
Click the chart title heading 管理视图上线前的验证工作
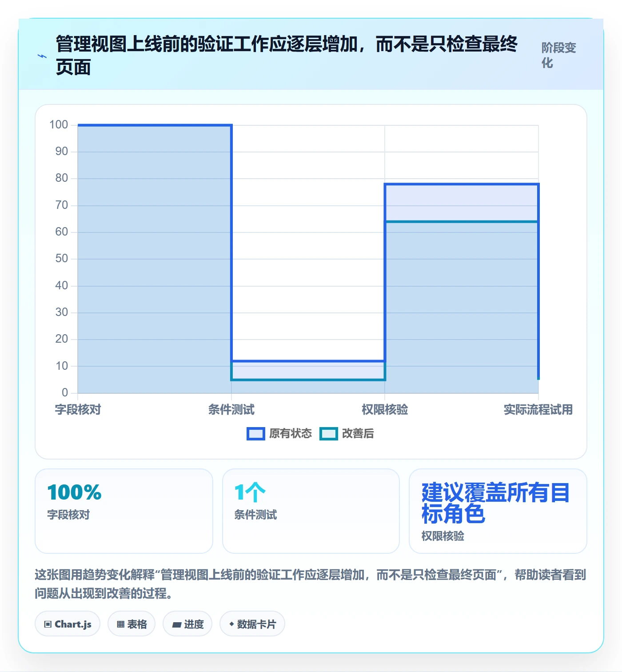click(287, 56)
